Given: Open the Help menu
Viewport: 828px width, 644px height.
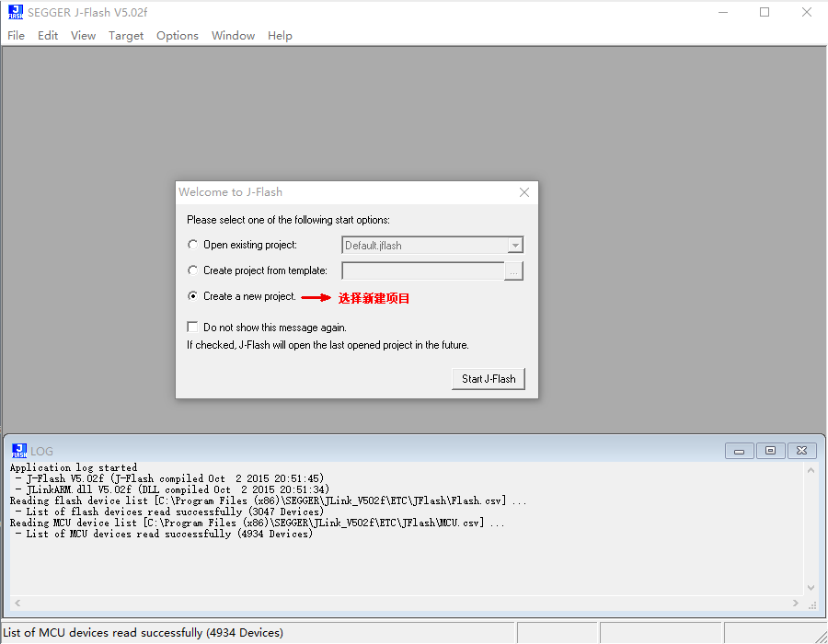Looking at the screenshot, I should pyautogui.click(x=280, y=36).
